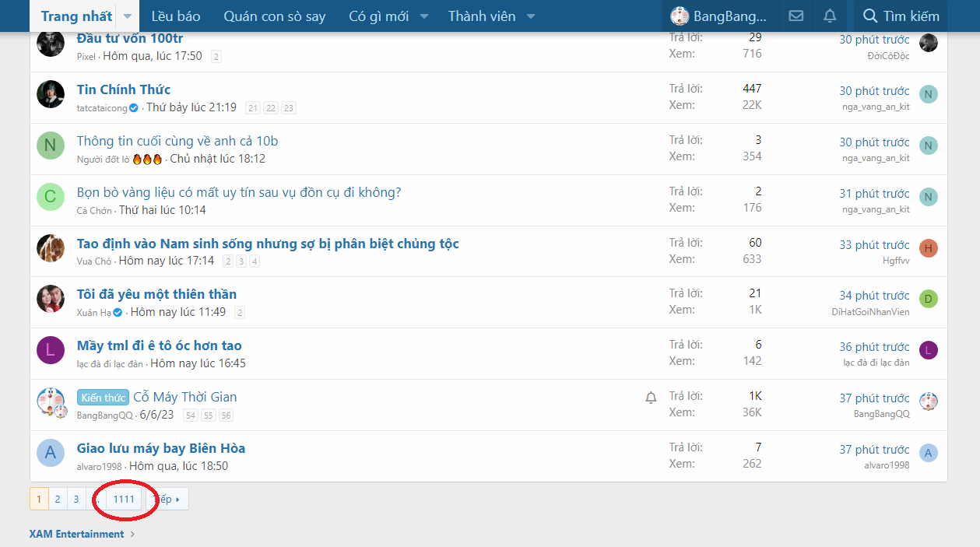Open the alerts bell in navbar
The height and width of the screenshot is (547, 980).
pyautogui.click(x=830, y=16)
